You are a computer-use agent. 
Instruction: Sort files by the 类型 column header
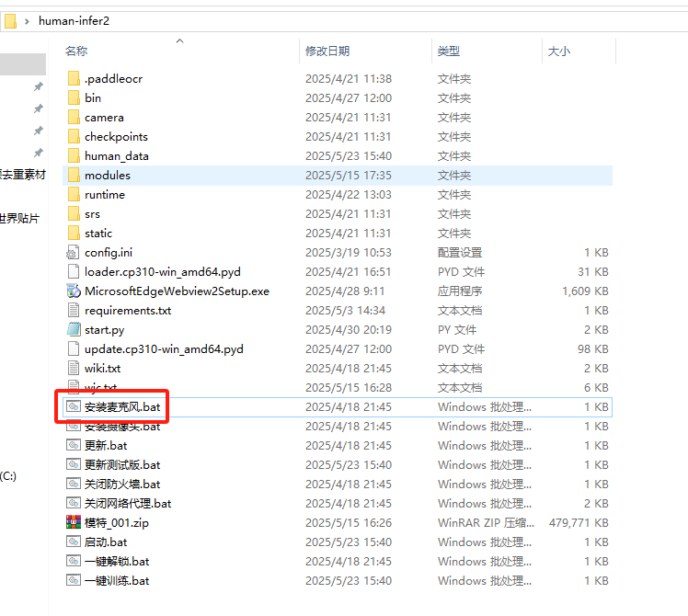(449, 51)
